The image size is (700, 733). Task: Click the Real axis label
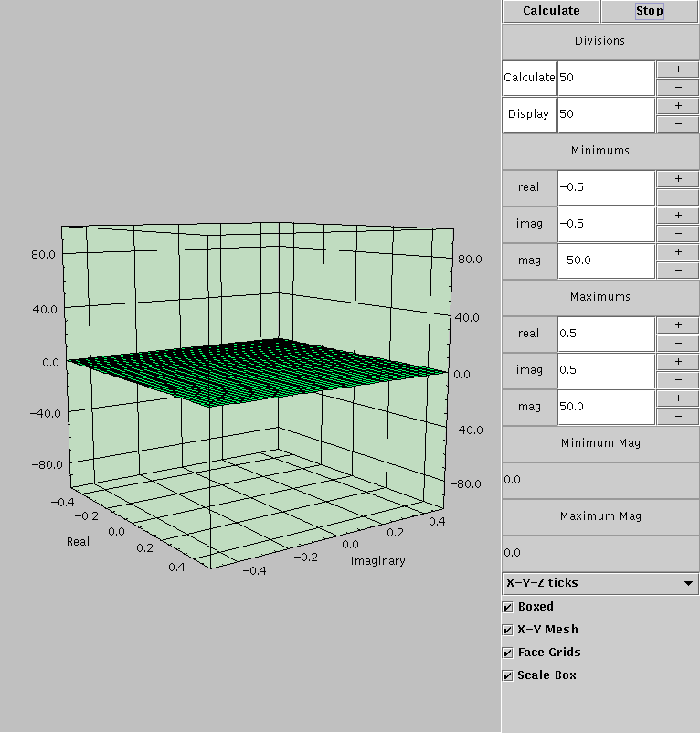tap(78, 542)
